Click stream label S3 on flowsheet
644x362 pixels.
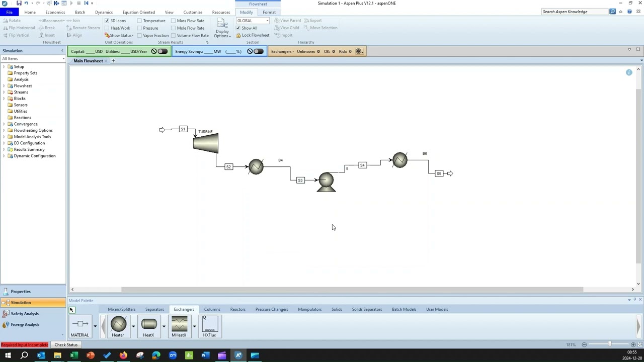[300, 180]
